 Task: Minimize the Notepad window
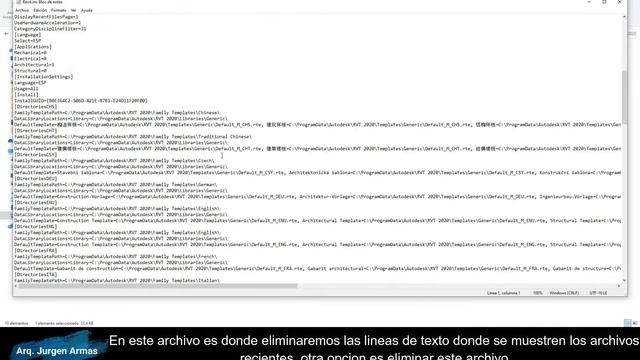click(x=589, y=2)
